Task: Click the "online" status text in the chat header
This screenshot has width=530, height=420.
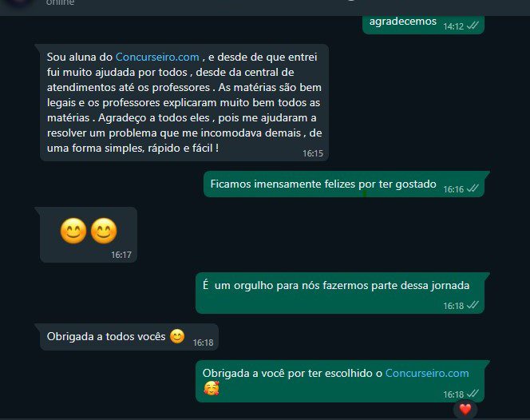Action: [x=60, y=2]
